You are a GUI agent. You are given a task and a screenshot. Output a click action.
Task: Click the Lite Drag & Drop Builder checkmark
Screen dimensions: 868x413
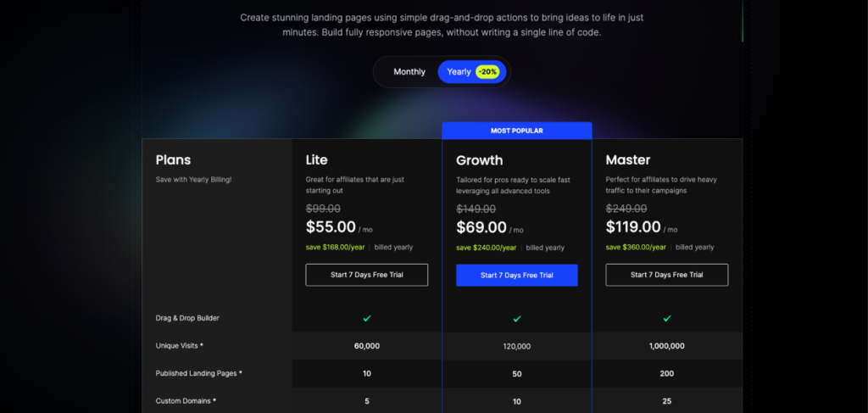tap(366, 318)
